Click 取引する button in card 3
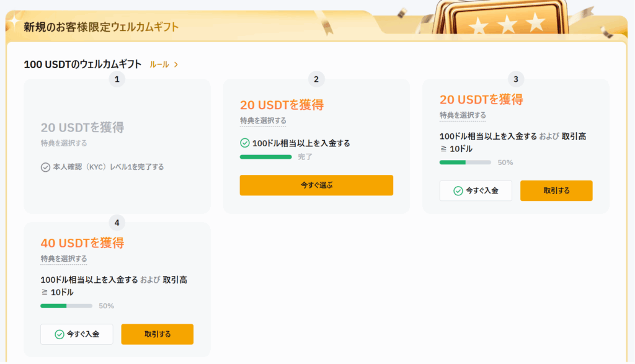The width and height of the screenshot is (635, 364). tap(556, 191)
